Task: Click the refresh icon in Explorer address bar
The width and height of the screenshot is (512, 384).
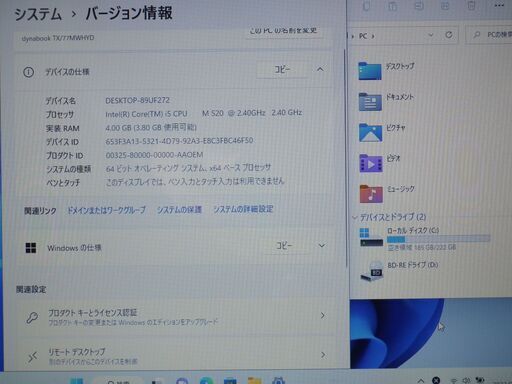Action: [449, 35]
